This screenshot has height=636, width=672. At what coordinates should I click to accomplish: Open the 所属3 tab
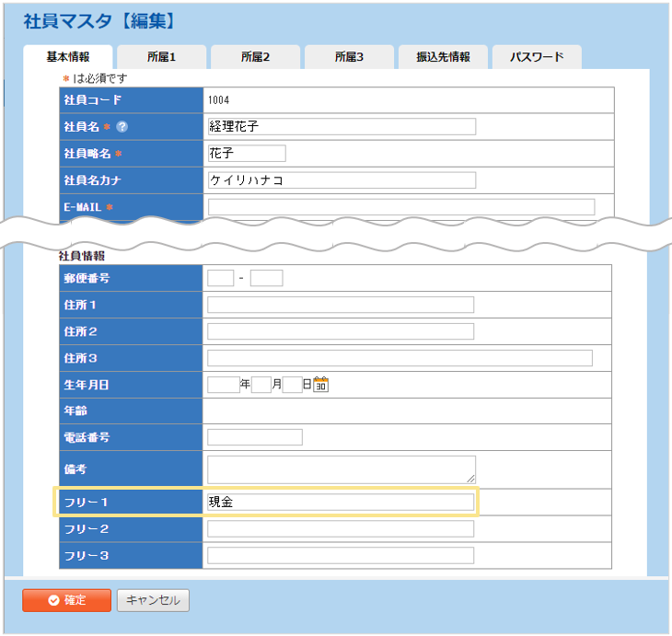coord(349,57)
